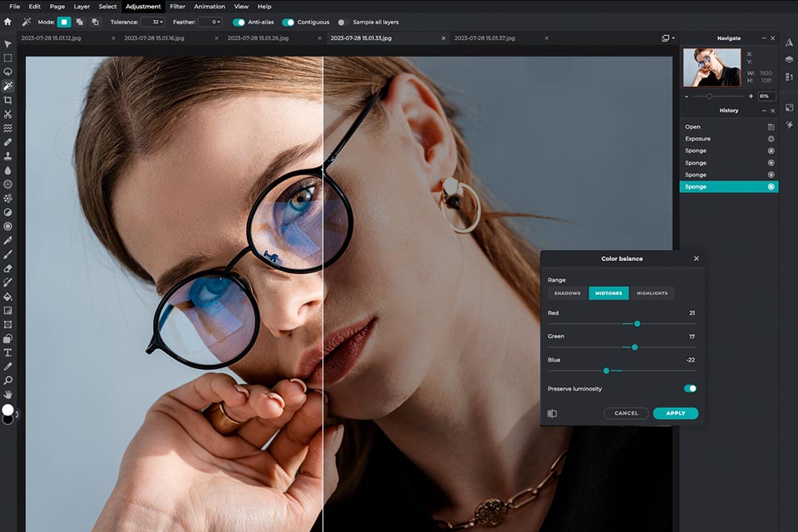Toggle Preserve luminosity switch
Screen dimensions: 798x532
click(x=690, y=388)
